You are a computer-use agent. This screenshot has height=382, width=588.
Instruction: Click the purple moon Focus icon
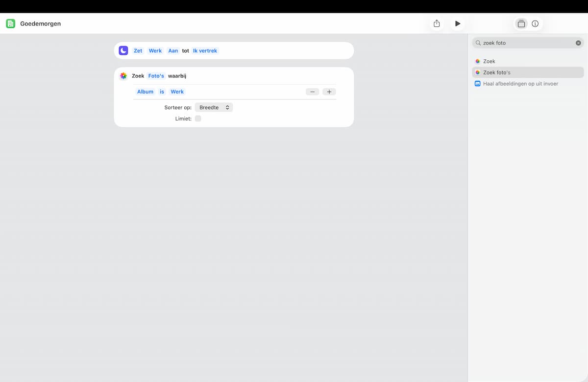123,50
